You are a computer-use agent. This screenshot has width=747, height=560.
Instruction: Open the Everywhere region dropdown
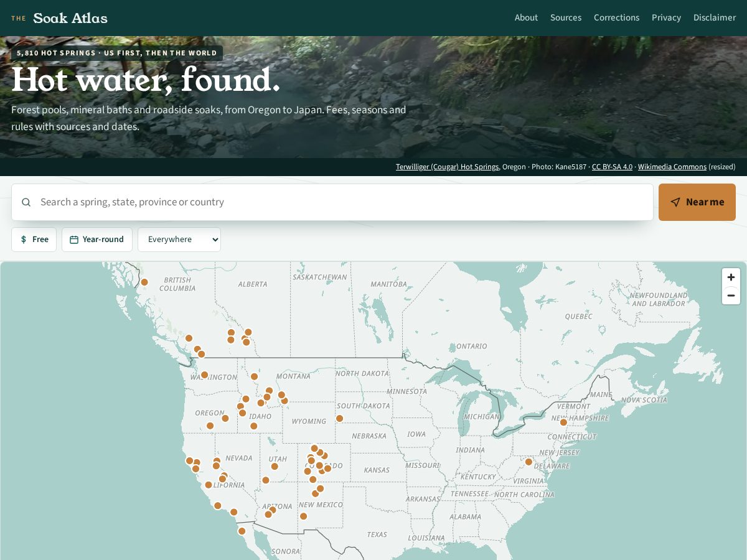[179, 240]
